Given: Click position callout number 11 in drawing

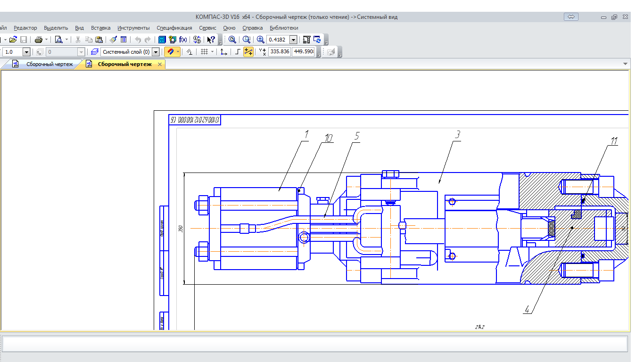Looking at the screenshot, I should pos(614,141).
